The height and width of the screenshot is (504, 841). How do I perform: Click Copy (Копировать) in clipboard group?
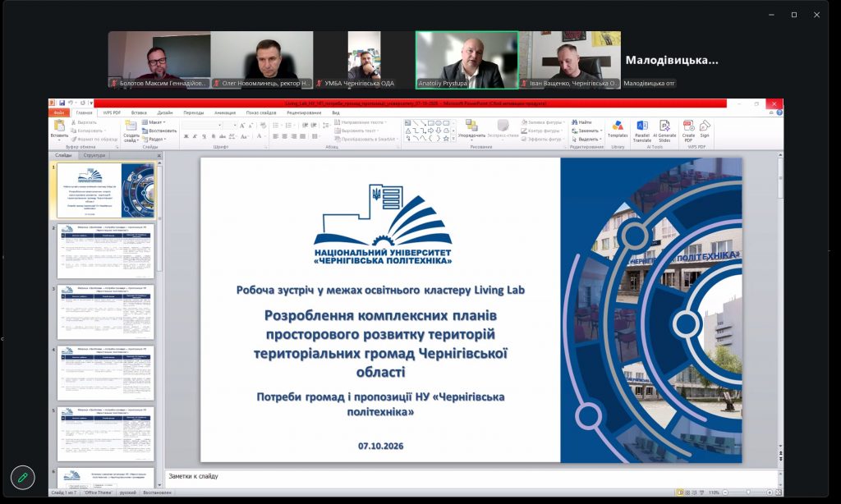(x=87, y=131)
